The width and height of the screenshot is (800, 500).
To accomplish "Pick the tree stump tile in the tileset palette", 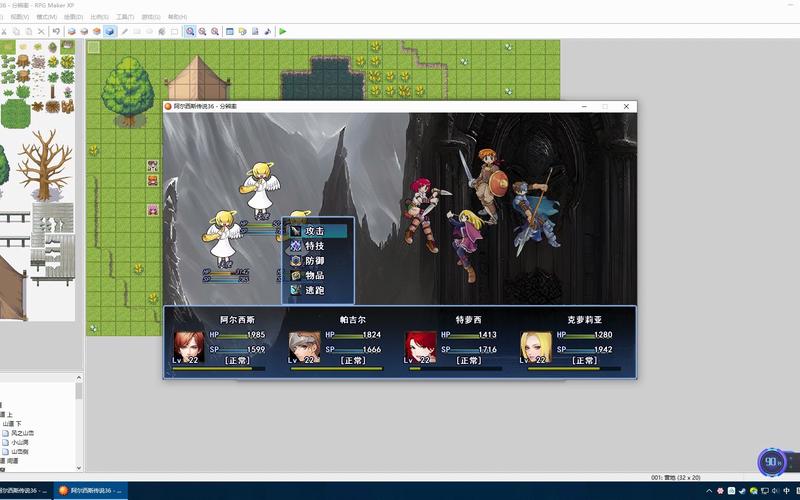I will tap(23, 62).
